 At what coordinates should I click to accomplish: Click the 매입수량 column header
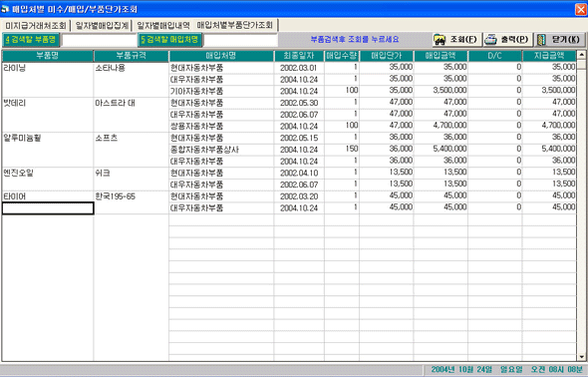click(x=342, y=56)
